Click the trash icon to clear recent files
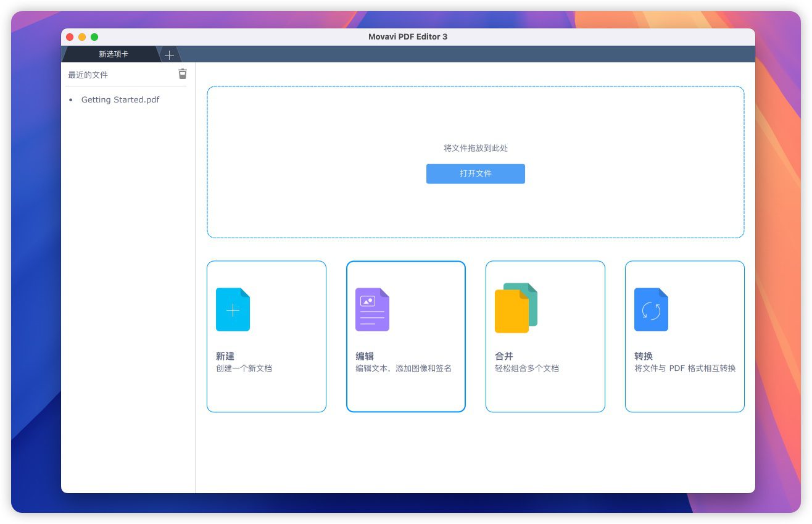This screenshot has height=524, width=812. click(182, 74)
